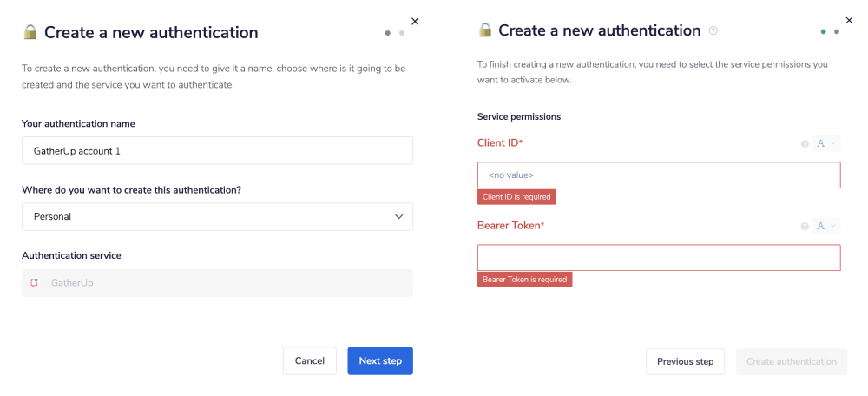This screenshot has width=868, height=396.
Task: Click the second step dot in left dialog
Action: click(x=402, y=33)
